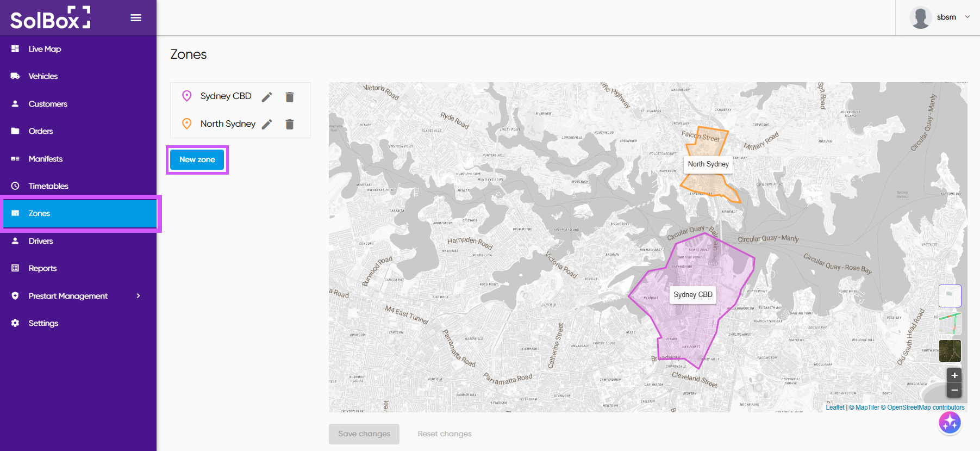
Task: Switch to the satellite imagery layer
Action: click(950, 351)
